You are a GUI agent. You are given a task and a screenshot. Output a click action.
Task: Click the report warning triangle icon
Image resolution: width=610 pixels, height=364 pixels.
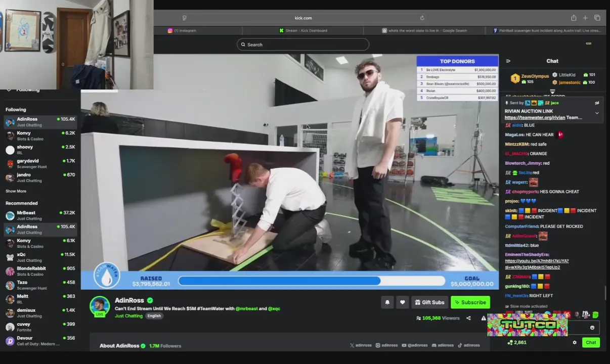pyautogui.click(x=484, y=318)
